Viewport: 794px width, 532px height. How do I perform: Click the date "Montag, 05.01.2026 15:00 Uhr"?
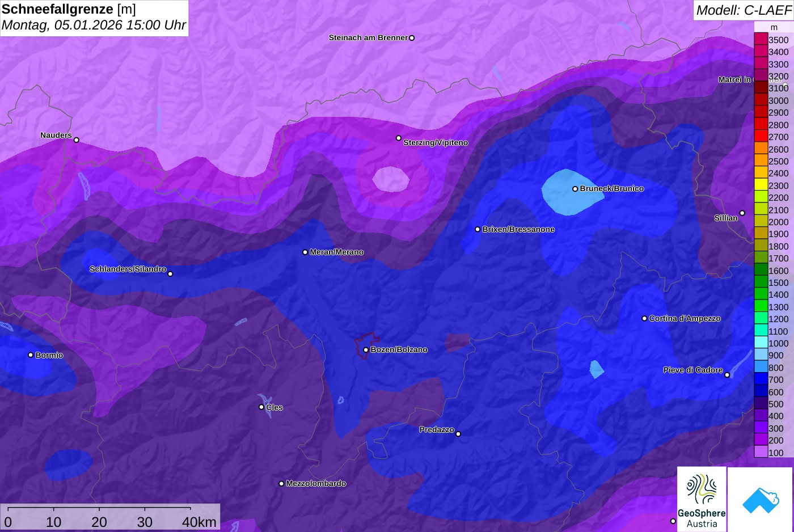(x=94, y=26)
